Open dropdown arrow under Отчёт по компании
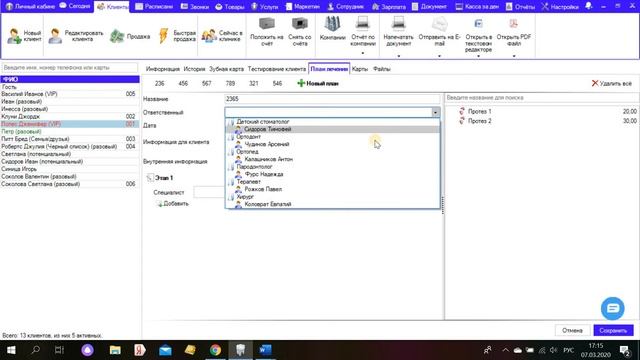The image size is (640, 360). point(362,53)
